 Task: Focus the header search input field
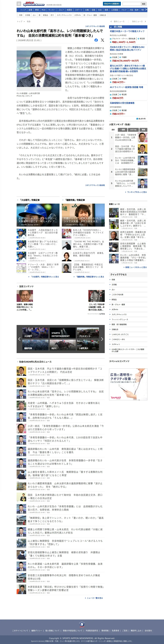pos(132,4)
